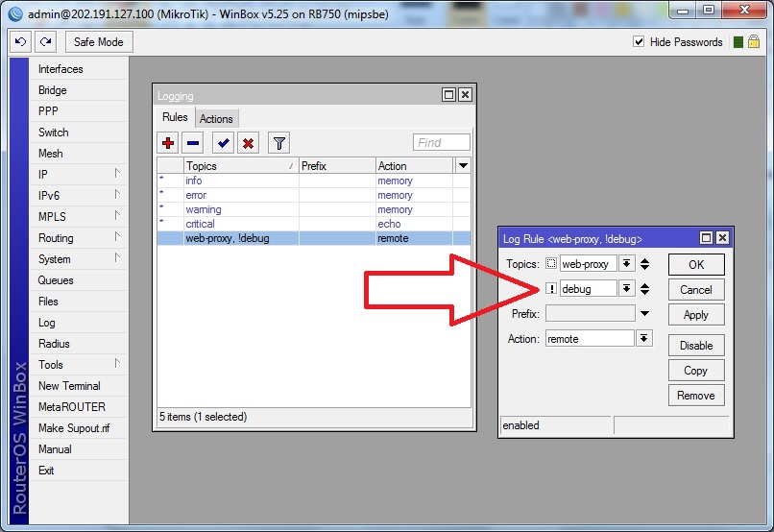
Task: Maximize the Log Rule dialog
Action: 707,238
